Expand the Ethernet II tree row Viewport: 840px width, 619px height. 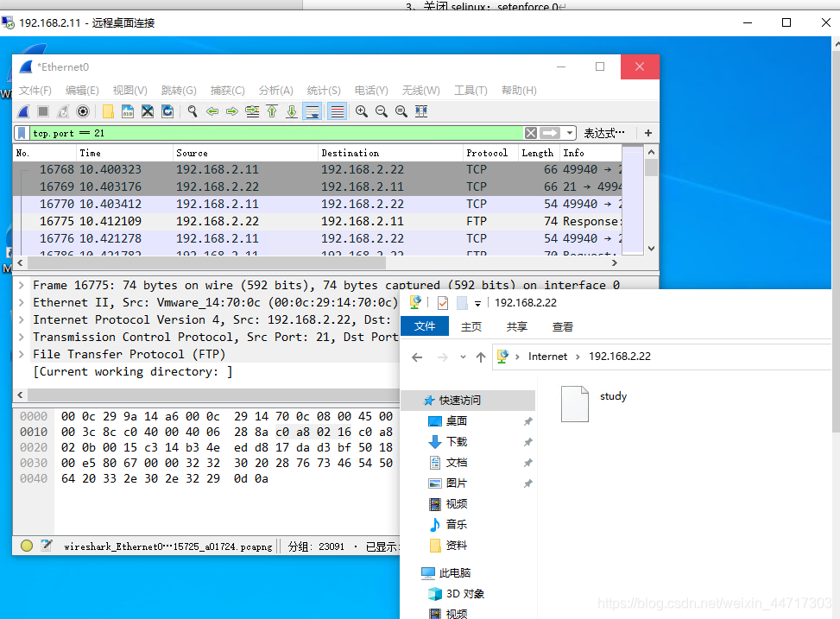(x=22, y=302)
